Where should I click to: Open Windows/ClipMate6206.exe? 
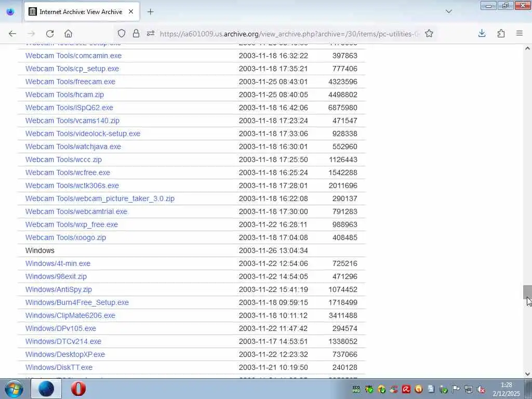tap(70, 315)
